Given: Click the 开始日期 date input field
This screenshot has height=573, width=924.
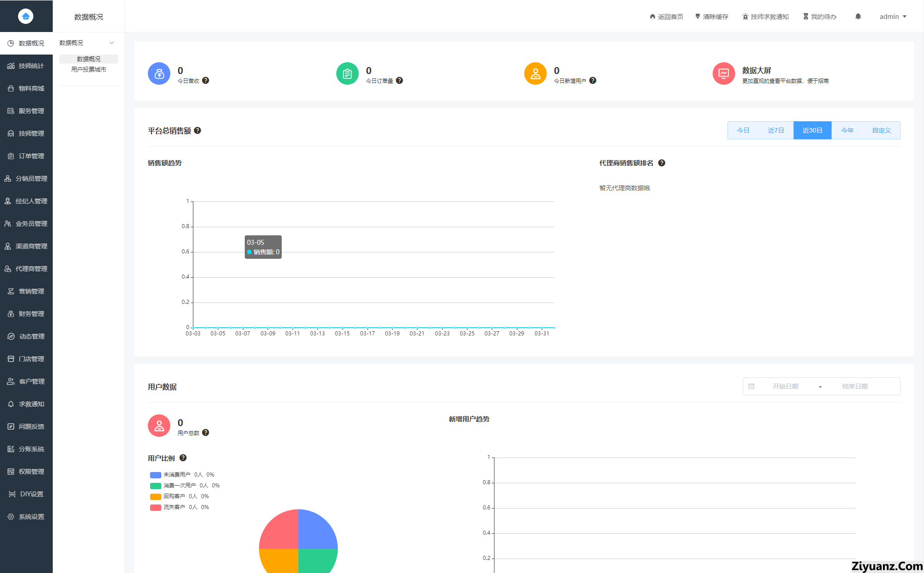Looking at the screenshot, I should click(785, 386).
